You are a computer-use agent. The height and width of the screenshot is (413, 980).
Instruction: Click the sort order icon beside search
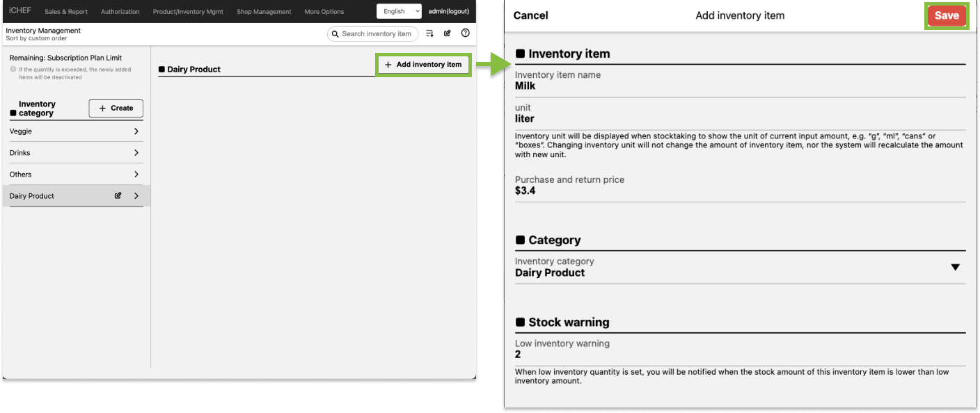(x=429, y=33)
